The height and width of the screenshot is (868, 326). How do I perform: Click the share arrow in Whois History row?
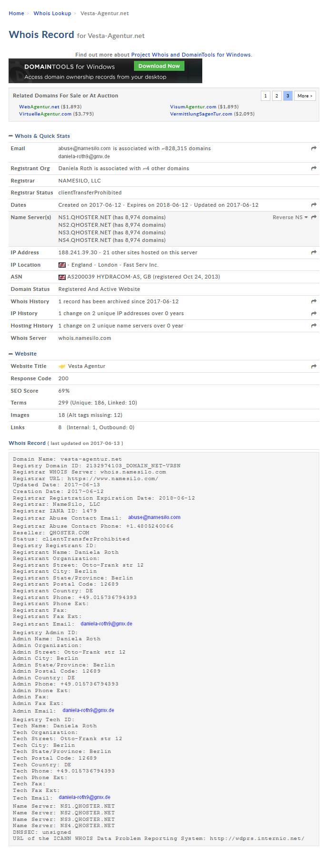point(314,302)
